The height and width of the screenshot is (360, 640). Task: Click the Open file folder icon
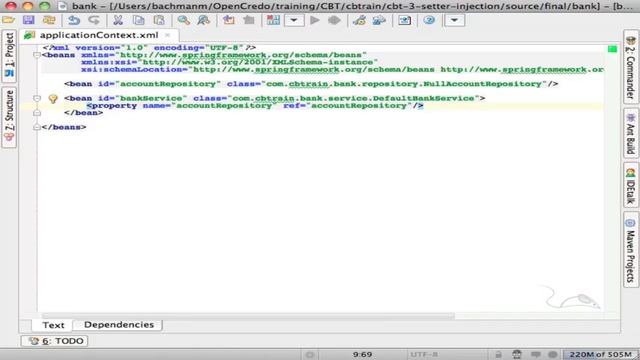point(9,20)
